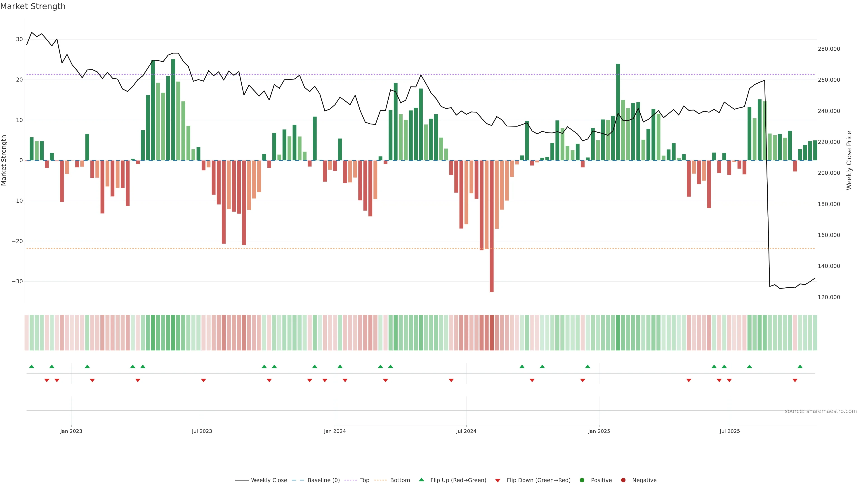Click the rightmost red flip-down triangle marker
The height and width of the screenshot is (488, 868).
795,380
